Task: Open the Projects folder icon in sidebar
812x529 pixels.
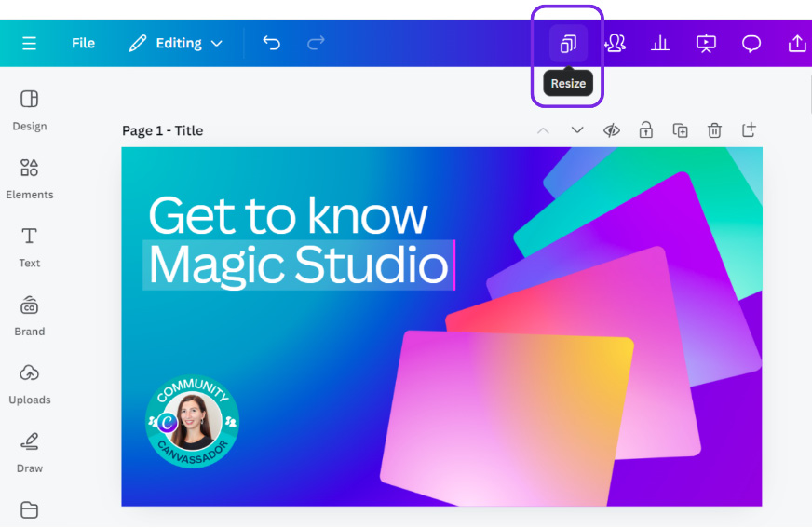Action: pyautogui.click(x=30, y=510)
